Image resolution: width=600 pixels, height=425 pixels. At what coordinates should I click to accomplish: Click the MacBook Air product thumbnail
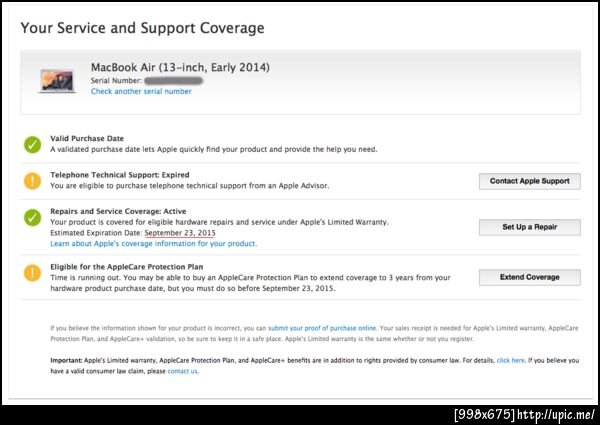[x=57, y=81]
